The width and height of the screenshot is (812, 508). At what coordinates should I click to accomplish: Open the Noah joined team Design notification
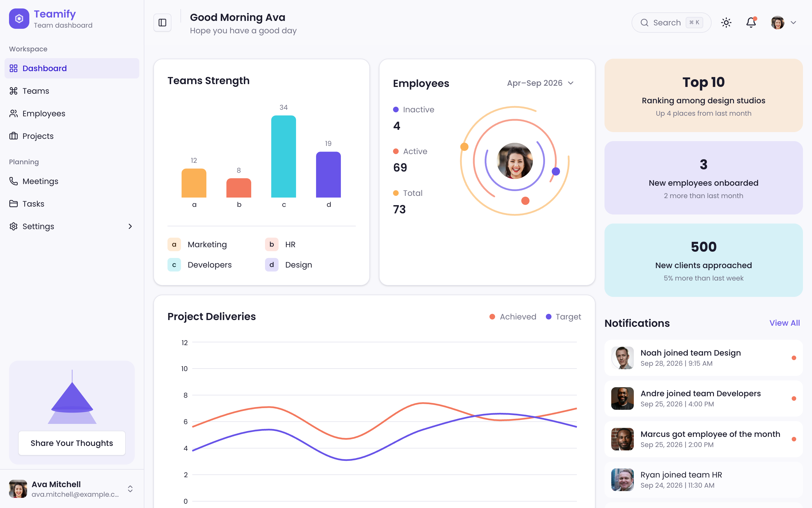coord(704,358)
